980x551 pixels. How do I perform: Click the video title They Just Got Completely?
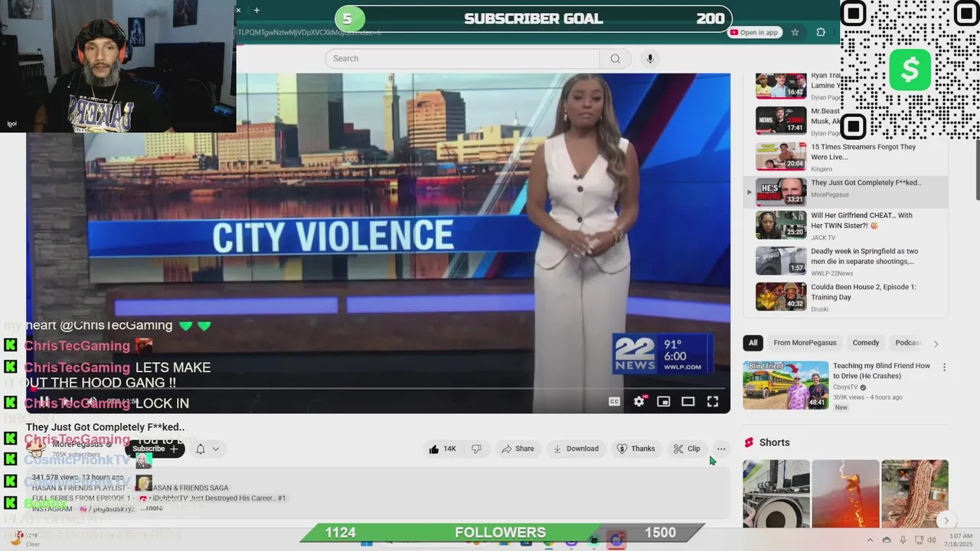point(106,427)
